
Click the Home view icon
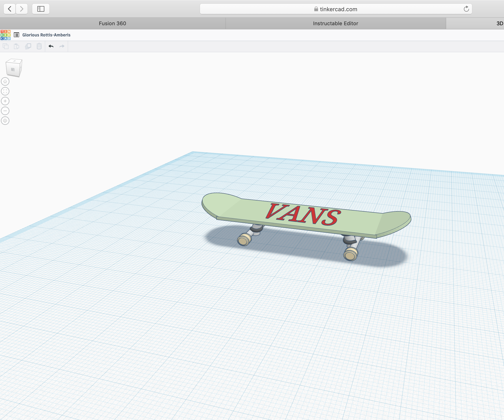coord(5,81)
